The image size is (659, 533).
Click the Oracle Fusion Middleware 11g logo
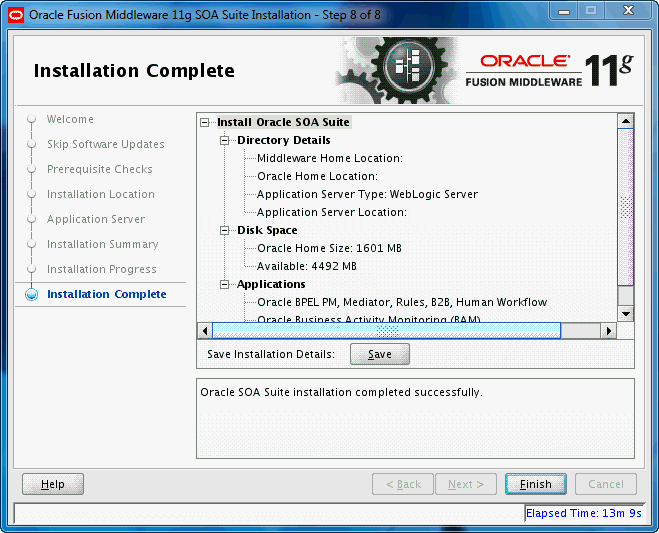[x=548, y=71]
